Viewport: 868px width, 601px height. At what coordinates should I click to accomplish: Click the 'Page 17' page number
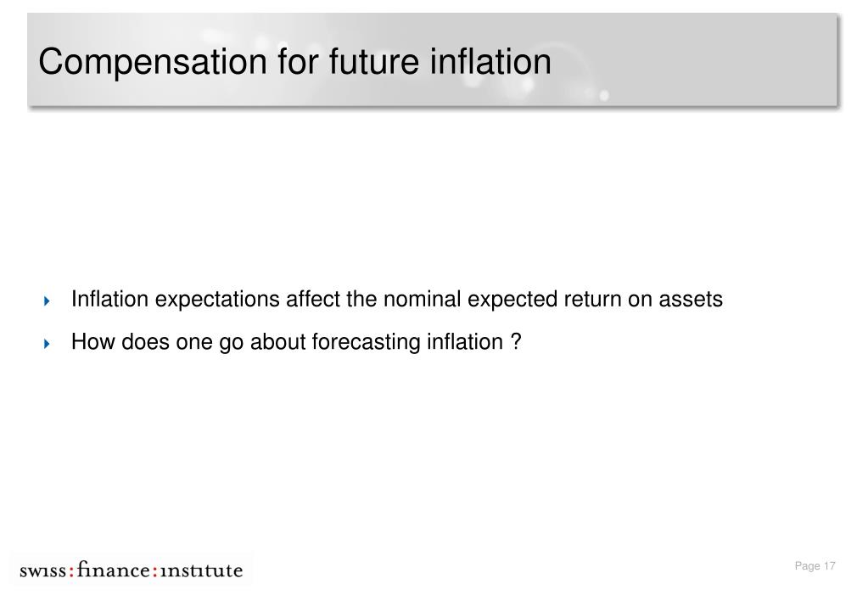pyautogui.click(x=815, y=565)
